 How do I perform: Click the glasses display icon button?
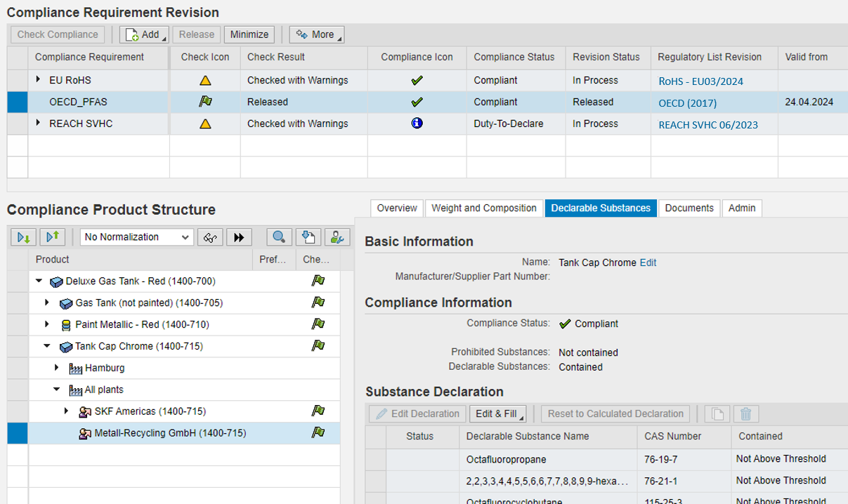point(209,237)
